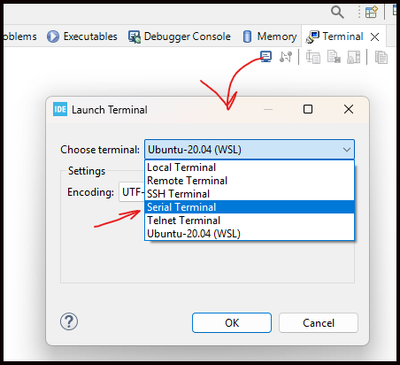Select Telnet Terminal option
Viewport: 400px width, 365px height.
pos(249,220)
